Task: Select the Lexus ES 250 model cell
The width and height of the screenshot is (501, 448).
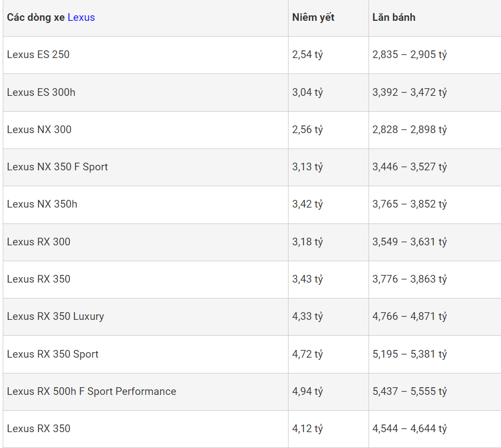Action: coord(38,55)
